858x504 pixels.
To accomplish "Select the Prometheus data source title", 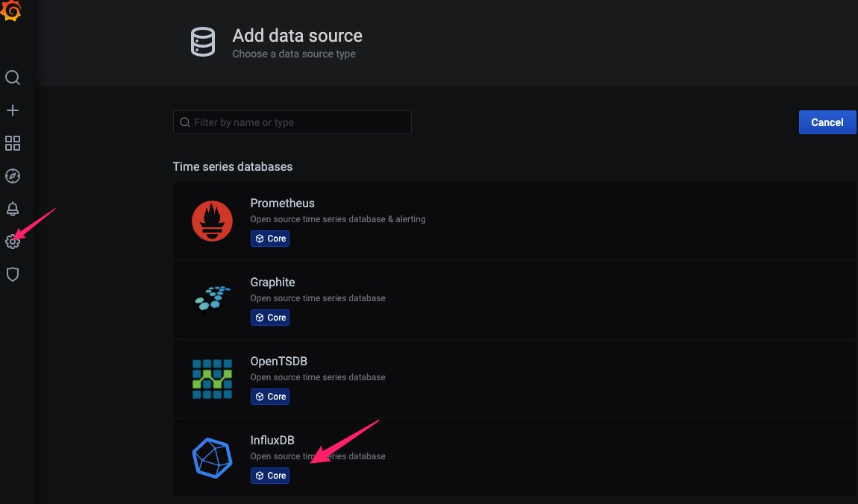I will pyautogui.click(x=282, y=203).
